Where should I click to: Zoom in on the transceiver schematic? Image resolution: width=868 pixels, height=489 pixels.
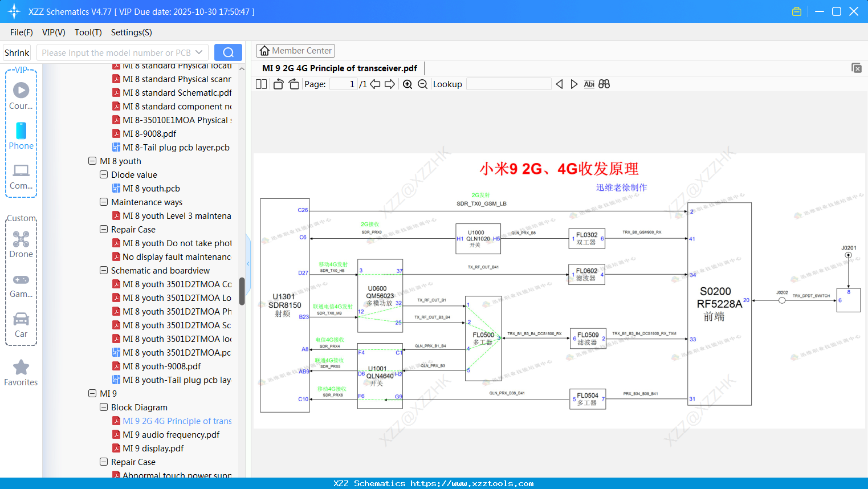407,84
